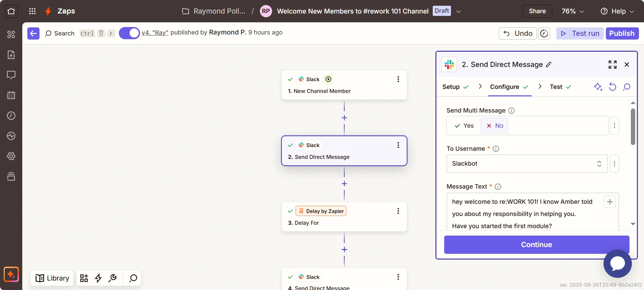Switch to the Test tab
The width and height of the screenshot is (644, 290).
tap(560, 87)
